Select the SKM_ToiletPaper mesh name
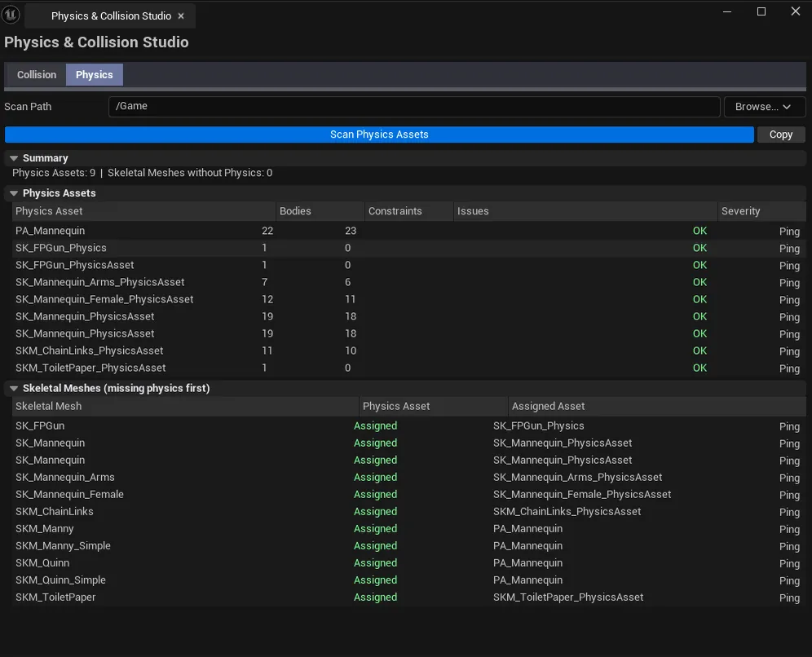The height and width of the screenshot is (657, 812). click(55, 597)
